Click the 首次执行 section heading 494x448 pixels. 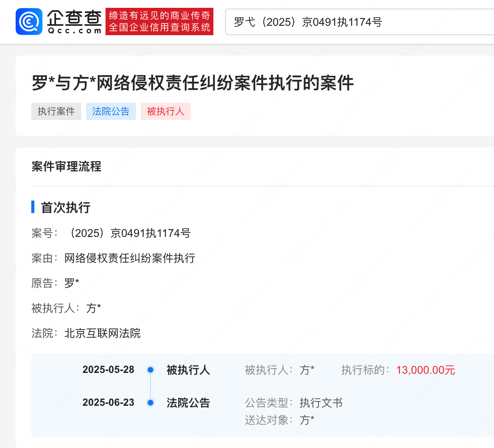click(66, 207)
